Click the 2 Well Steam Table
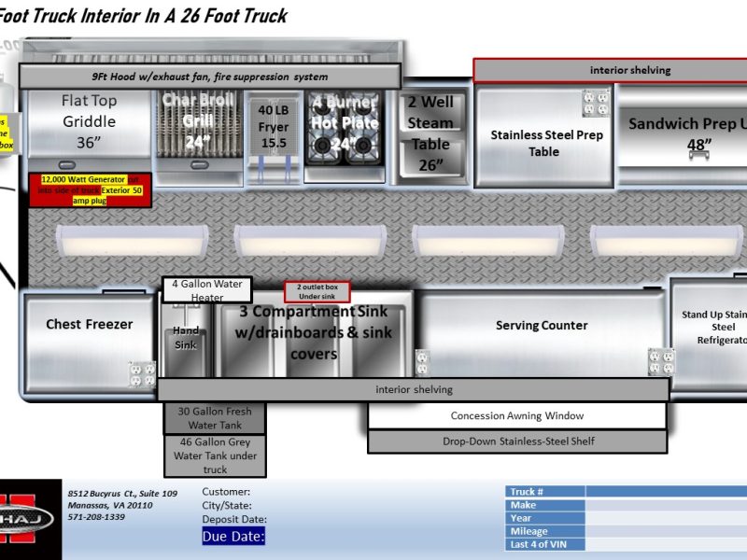The width and height of the screenshot is (747, 560). [x=430, y=135]
